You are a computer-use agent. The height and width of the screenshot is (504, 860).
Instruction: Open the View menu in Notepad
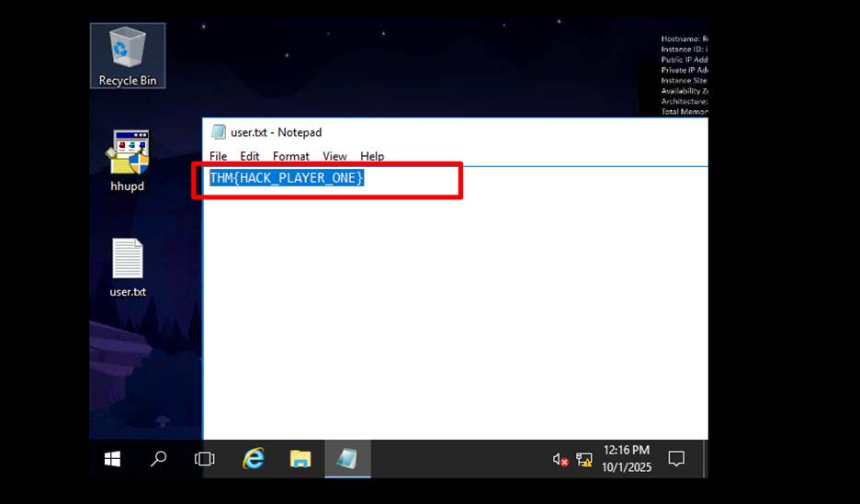pos(334,156)
